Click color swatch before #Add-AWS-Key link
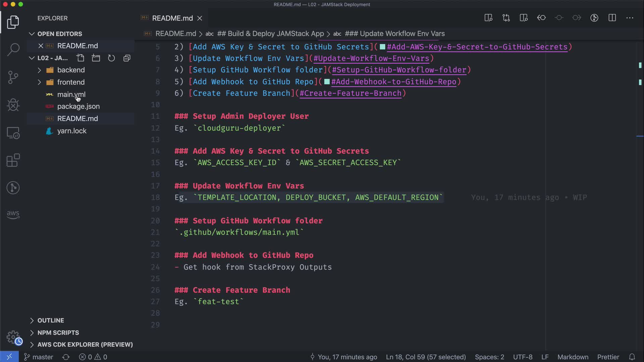This screenshot has width=644, height=362. click(382, 47)
